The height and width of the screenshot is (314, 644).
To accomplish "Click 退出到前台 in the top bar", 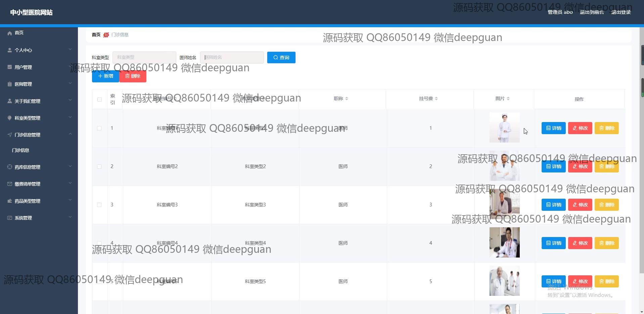I will pos(592,12).
